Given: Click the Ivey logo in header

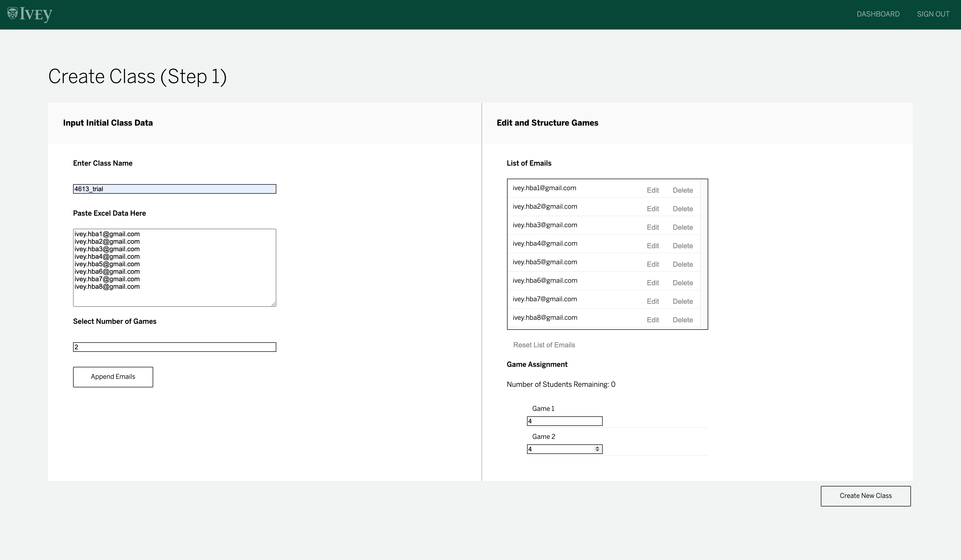Looking at the screenshot, I should (30, 15).
